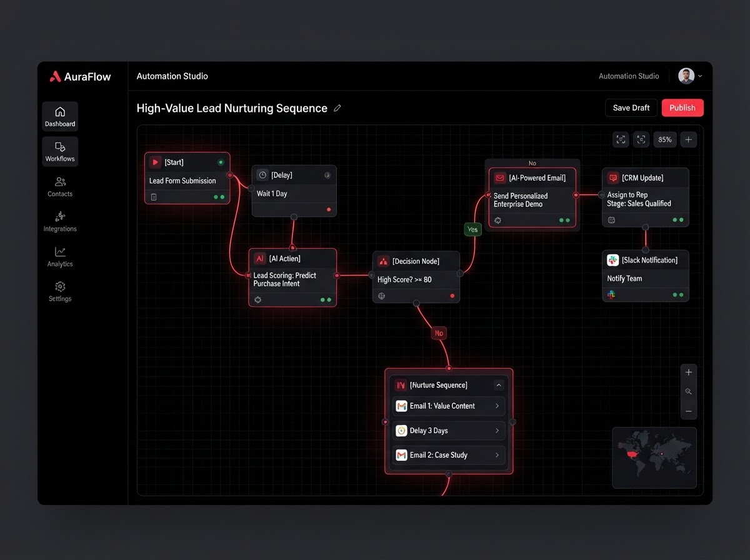The height and width of the screenshot is (560, 750).
Task: Click the clock icon on Delay node
Action: coord(262,176)
